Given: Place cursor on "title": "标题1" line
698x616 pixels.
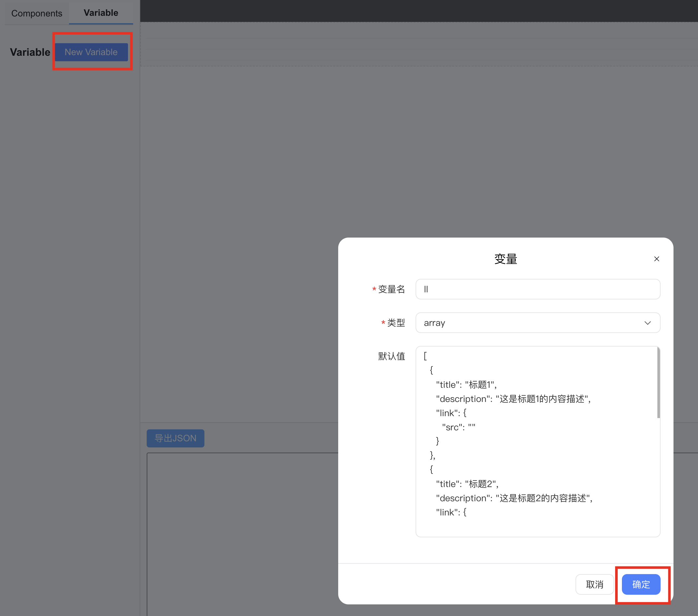Looking at the screenshot, I should click(x=466, y=385).
